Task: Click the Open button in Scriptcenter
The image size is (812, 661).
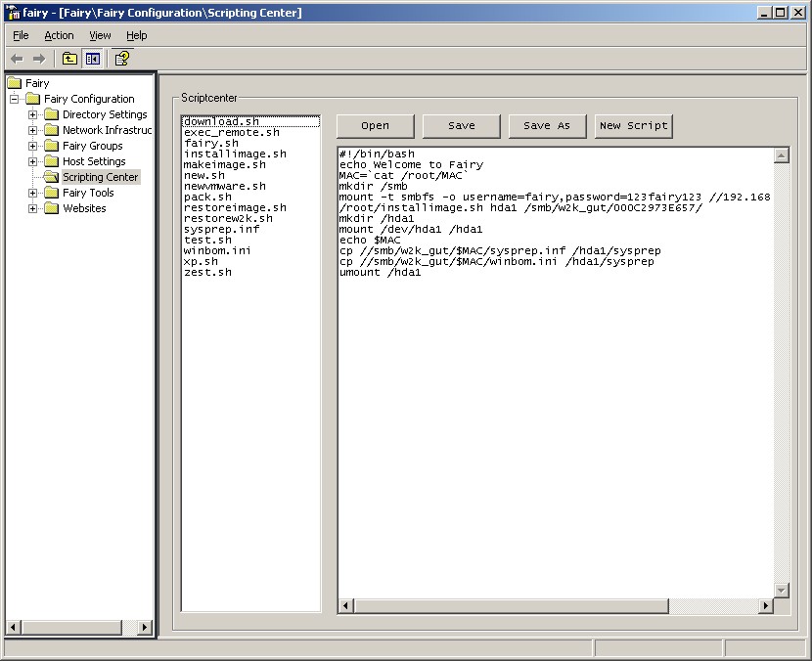Action: coord(375,125)
